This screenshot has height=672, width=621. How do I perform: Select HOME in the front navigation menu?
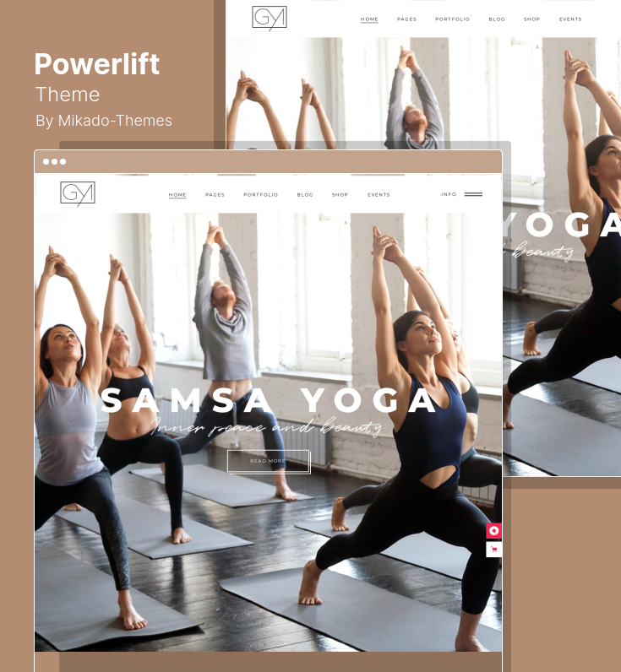coord(177,194)
